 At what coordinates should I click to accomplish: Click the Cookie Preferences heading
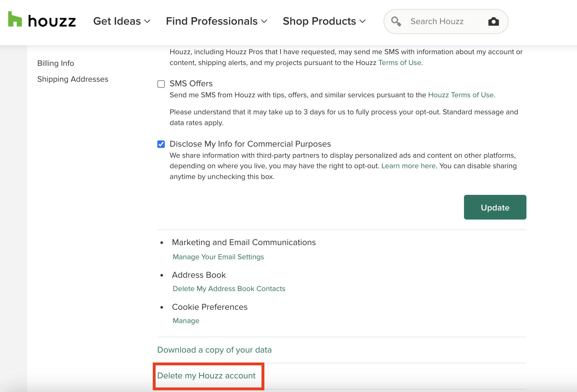pos(210,307)
